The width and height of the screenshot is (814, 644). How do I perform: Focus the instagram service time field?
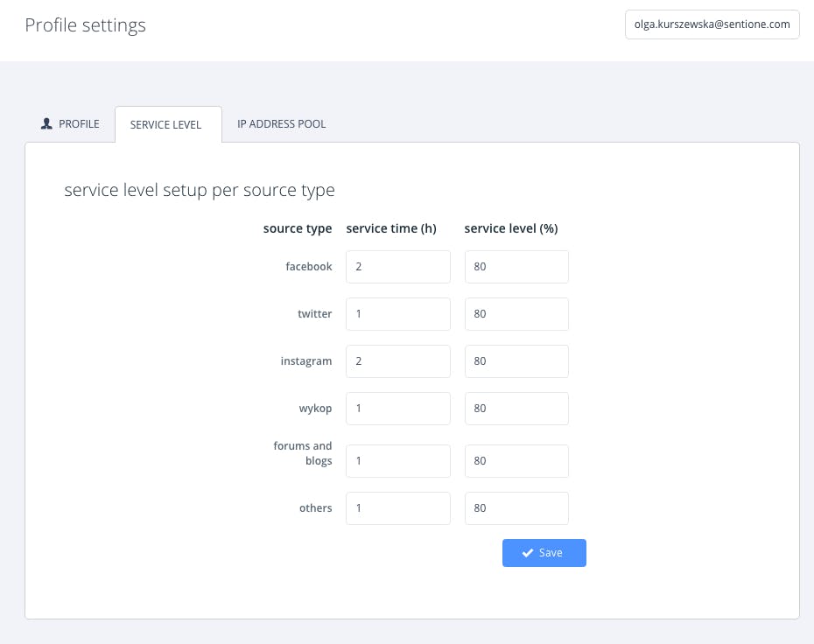pyautogui.click(x=397, y=361)
